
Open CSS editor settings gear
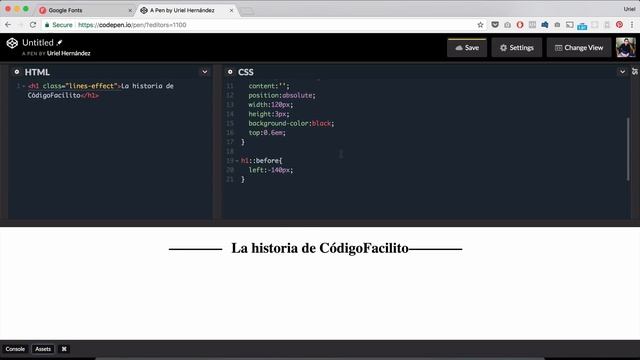tap(230, 72)
